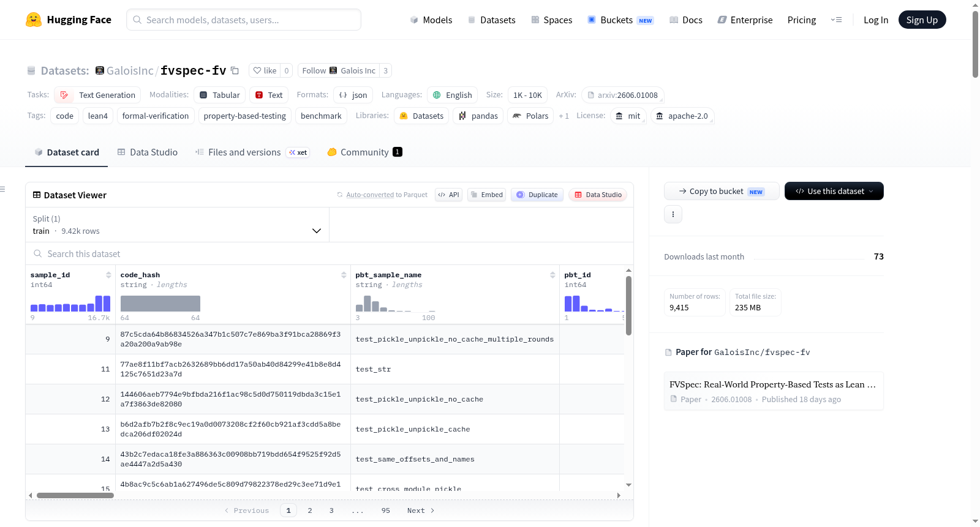
Task: Click the GaloisInc owner link in title
Action: point(130,70)
